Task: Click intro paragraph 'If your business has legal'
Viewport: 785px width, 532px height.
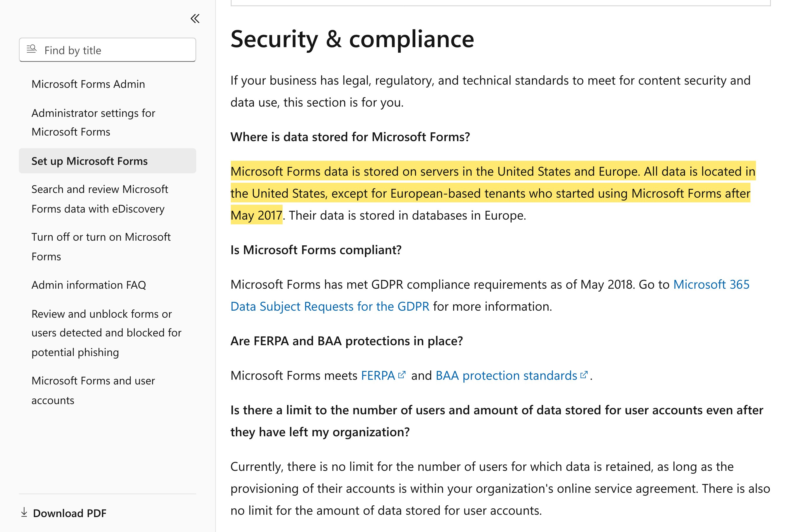Action: [490, 91]
